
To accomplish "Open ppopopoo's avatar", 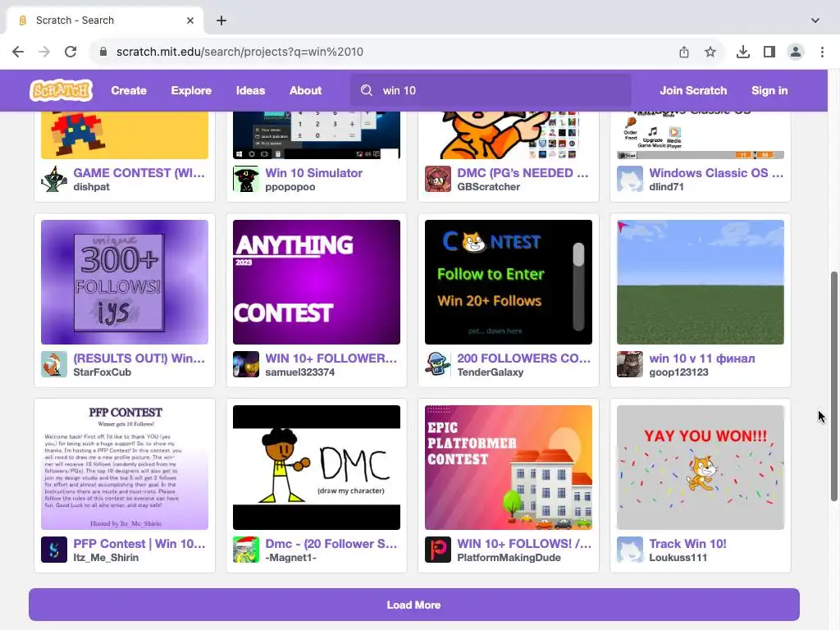I will point(246,179).
